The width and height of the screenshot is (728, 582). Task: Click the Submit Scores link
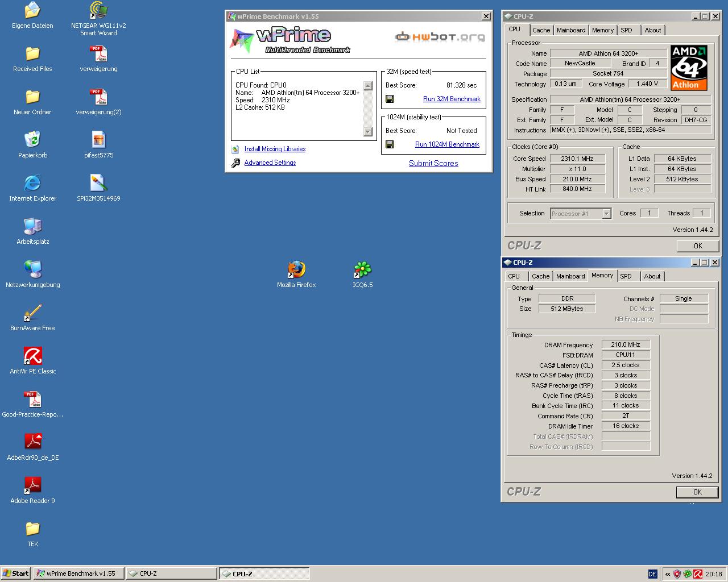433,163
